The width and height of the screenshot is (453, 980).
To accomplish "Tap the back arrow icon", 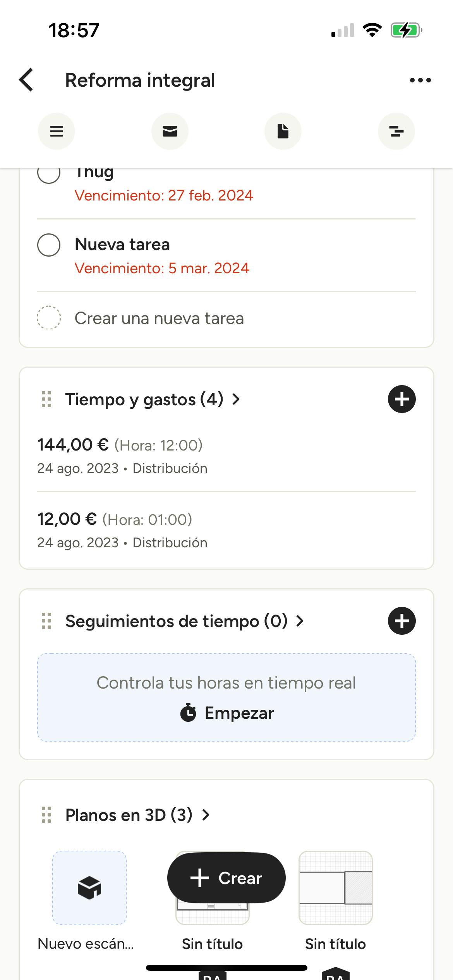I will tap(26, 80).
